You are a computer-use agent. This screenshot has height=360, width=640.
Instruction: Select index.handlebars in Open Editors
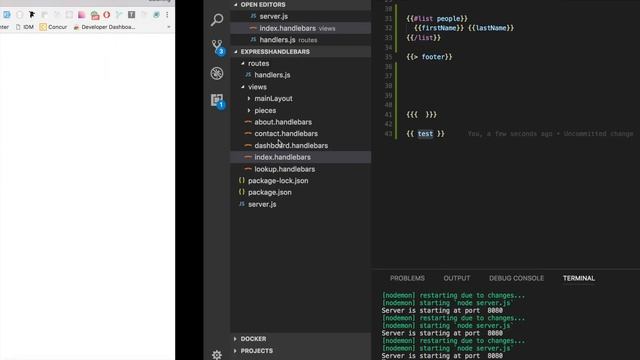pyautogui.click(x=301, y=28)
